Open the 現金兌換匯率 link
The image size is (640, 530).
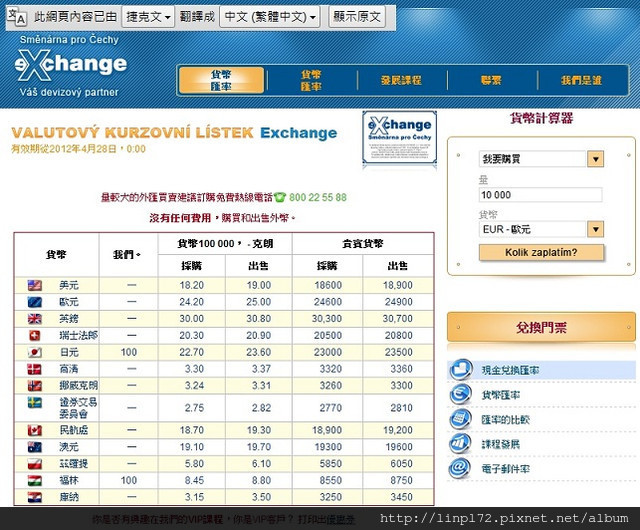[510, 370]
